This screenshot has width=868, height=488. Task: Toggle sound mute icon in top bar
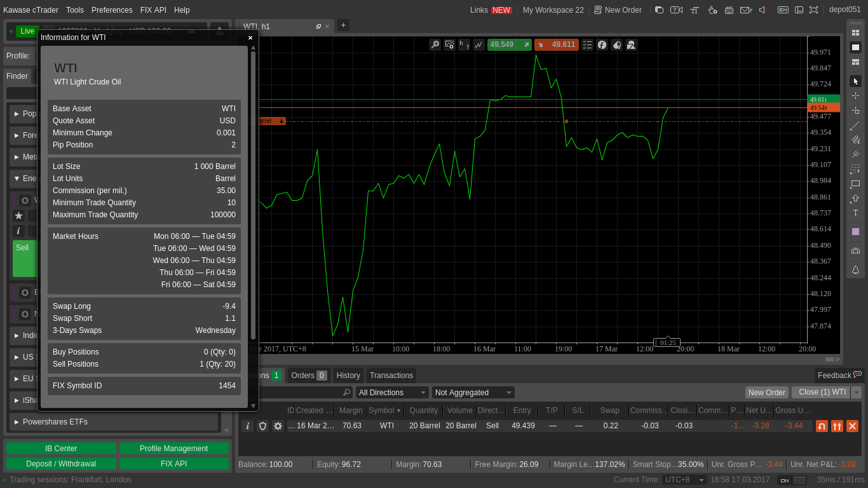coord(764,10)
